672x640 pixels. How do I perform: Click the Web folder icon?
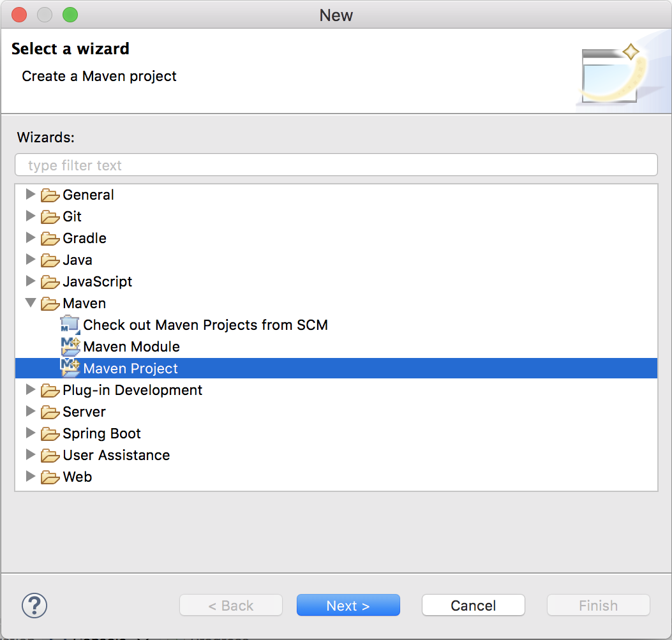click(x=50, y=477)
